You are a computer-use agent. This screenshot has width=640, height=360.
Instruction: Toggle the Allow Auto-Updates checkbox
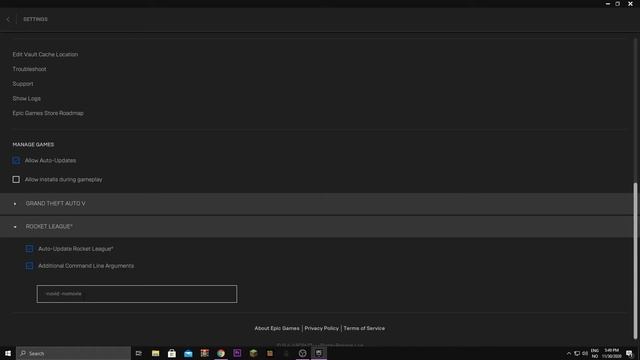(x=16, y=160)
